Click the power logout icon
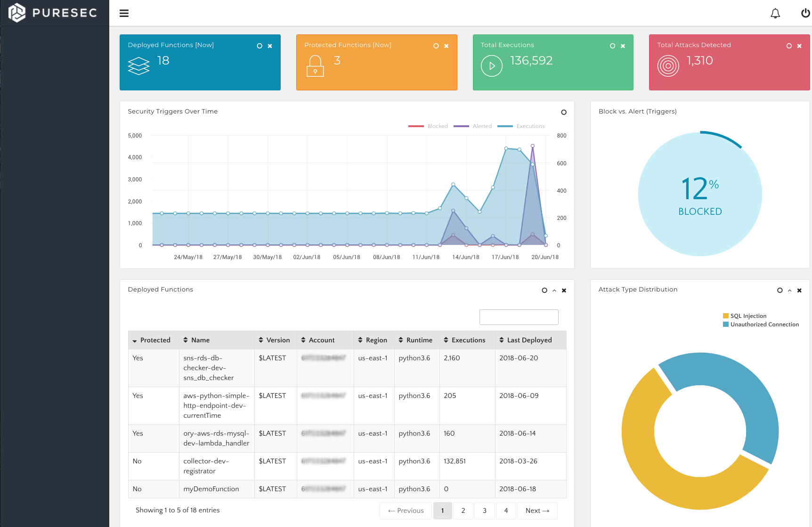This screenshot has width=812, height=527. 805,13
